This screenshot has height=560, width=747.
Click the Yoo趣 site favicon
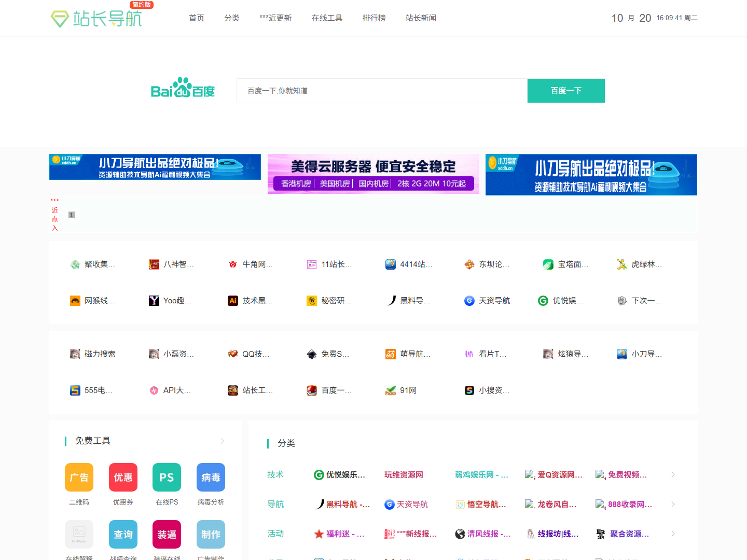pos(154,301)
